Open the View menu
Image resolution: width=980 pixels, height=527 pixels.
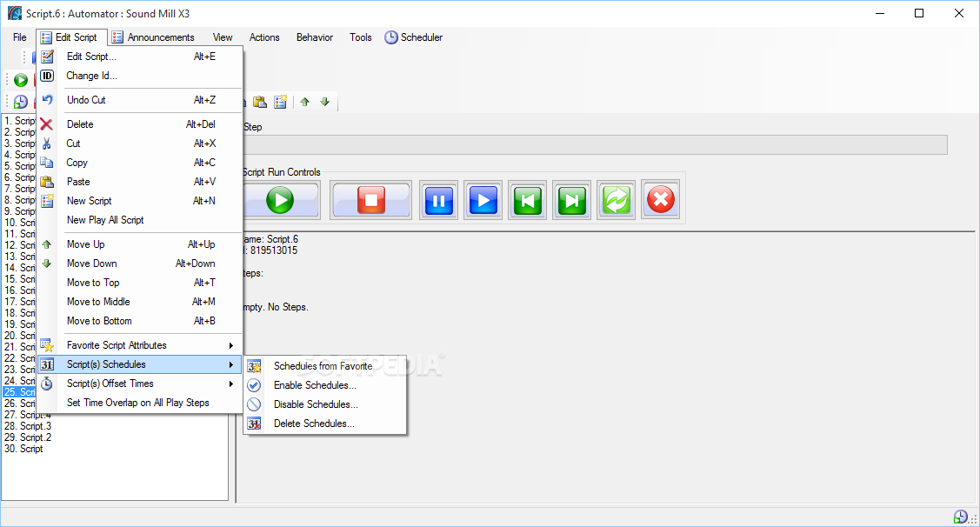tap(223, 37)
